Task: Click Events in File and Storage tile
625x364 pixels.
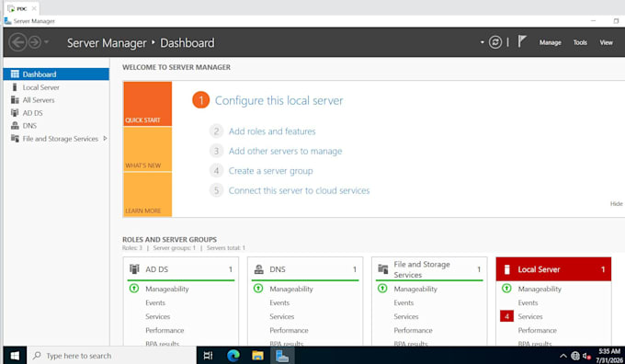Action: [403, 302]
